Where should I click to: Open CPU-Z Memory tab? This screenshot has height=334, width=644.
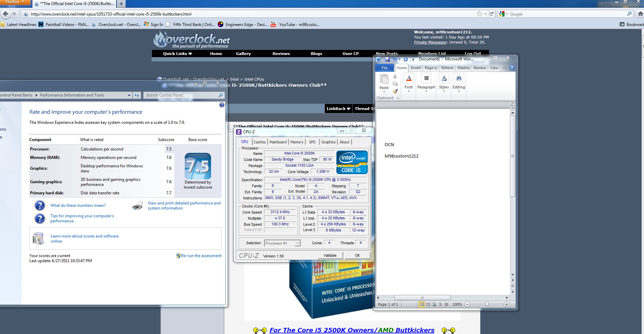[297, 142]
